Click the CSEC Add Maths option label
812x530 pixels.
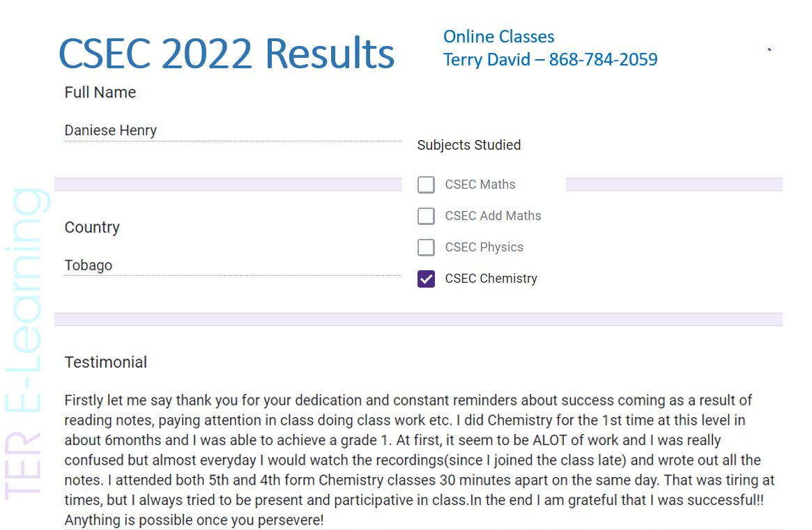(493, 216)
